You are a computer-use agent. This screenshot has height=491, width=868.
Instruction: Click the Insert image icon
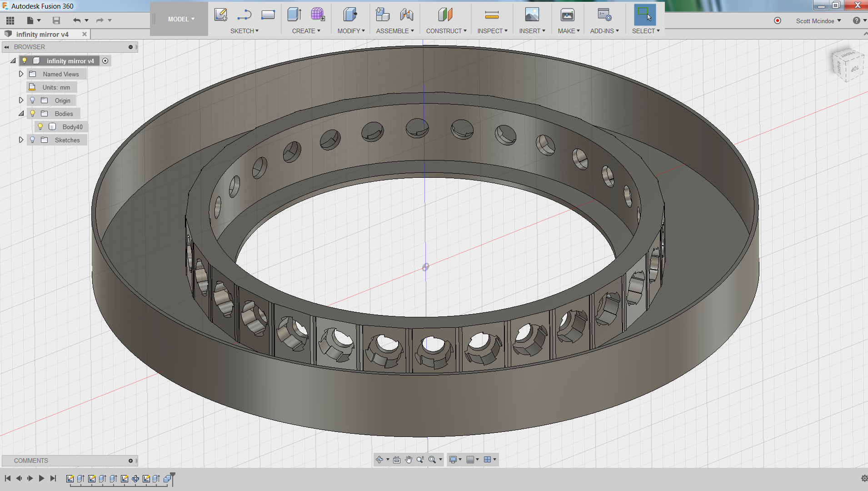pyautogui.click(x=532, y=15)
